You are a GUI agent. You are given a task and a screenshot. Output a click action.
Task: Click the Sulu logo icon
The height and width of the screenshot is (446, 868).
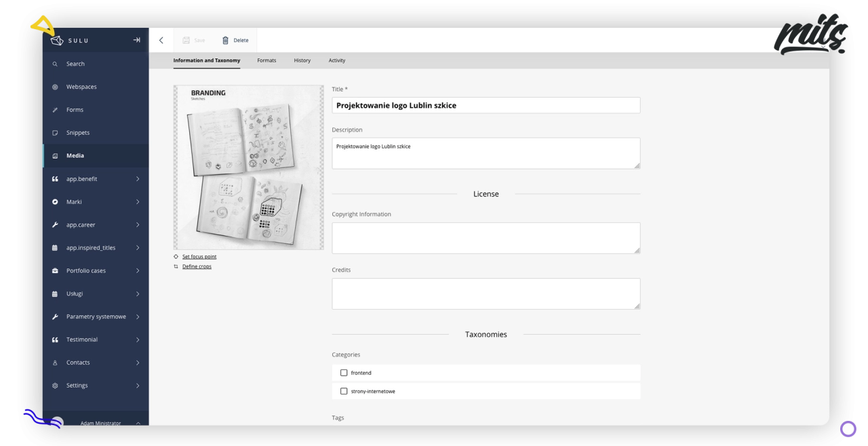(57, 41)
